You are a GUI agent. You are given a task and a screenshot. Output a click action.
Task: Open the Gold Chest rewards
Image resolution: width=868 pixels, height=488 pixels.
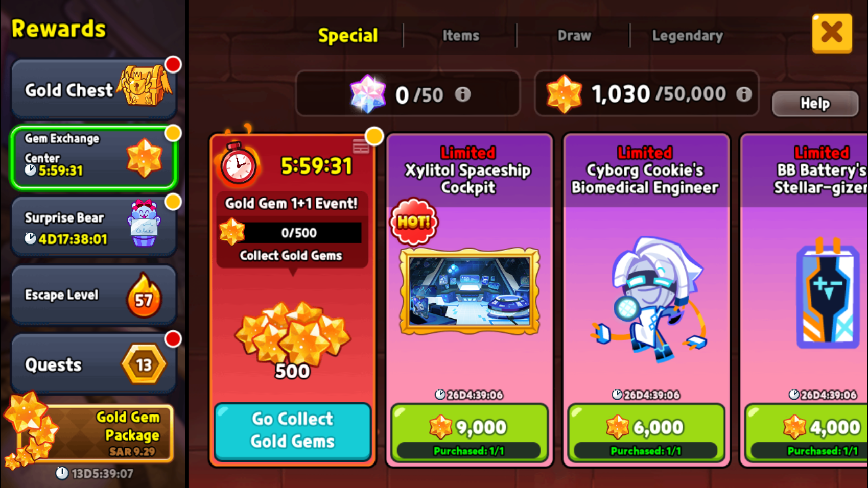click(94, 89)
